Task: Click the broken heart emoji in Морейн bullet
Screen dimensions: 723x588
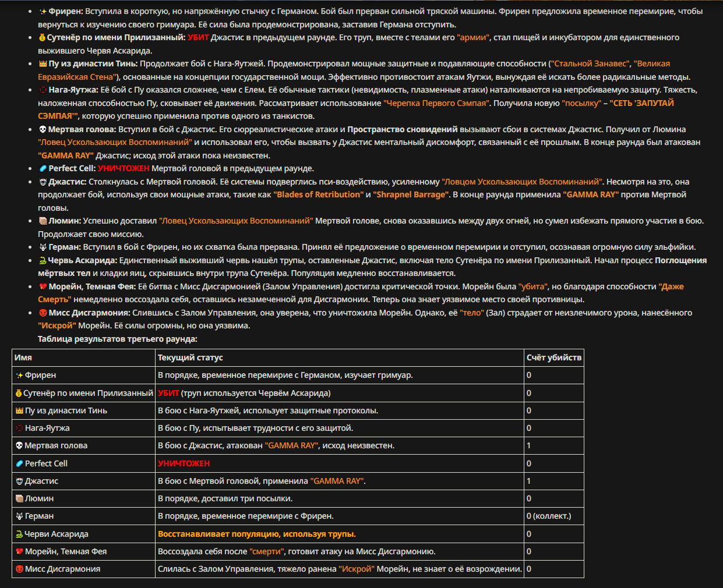Action: (x=43, y=286)
